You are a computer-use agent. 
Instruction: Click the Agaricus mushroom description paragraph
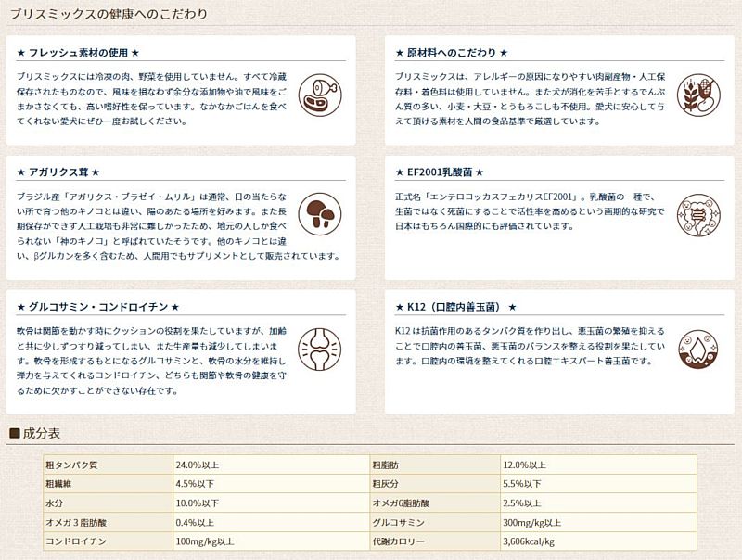click(178, 226)
